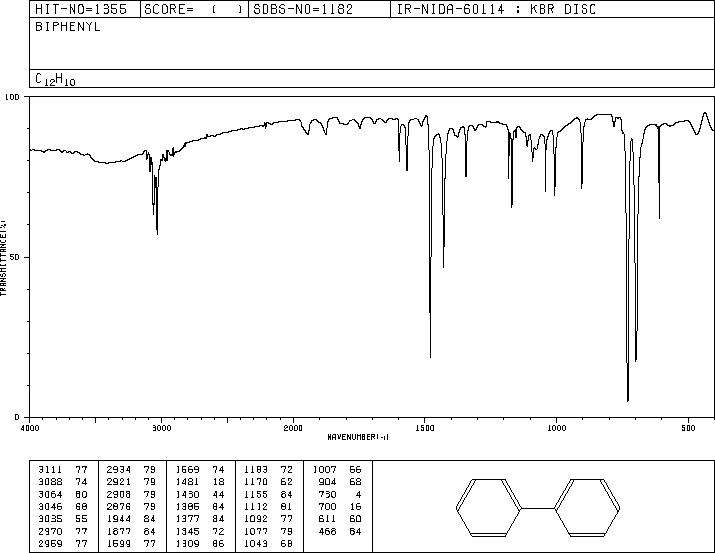Click the 100 y-axis tick label
715x553 pixels.
(x=13, y=97)
